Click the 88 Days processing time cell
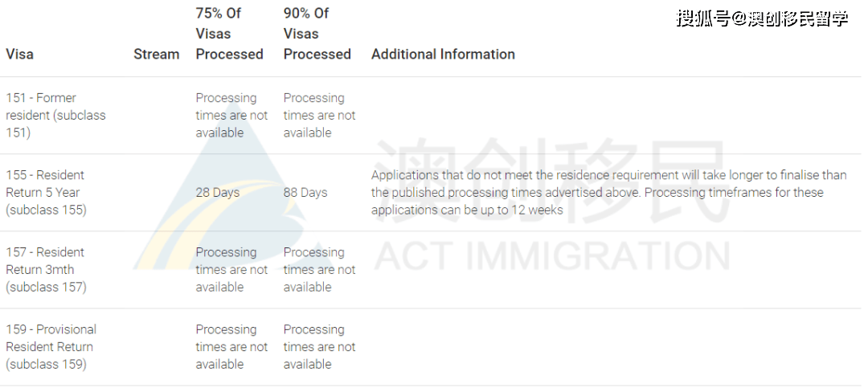Image resolution: width=868 pixels, height=392 pixels. tap(305, 193)
